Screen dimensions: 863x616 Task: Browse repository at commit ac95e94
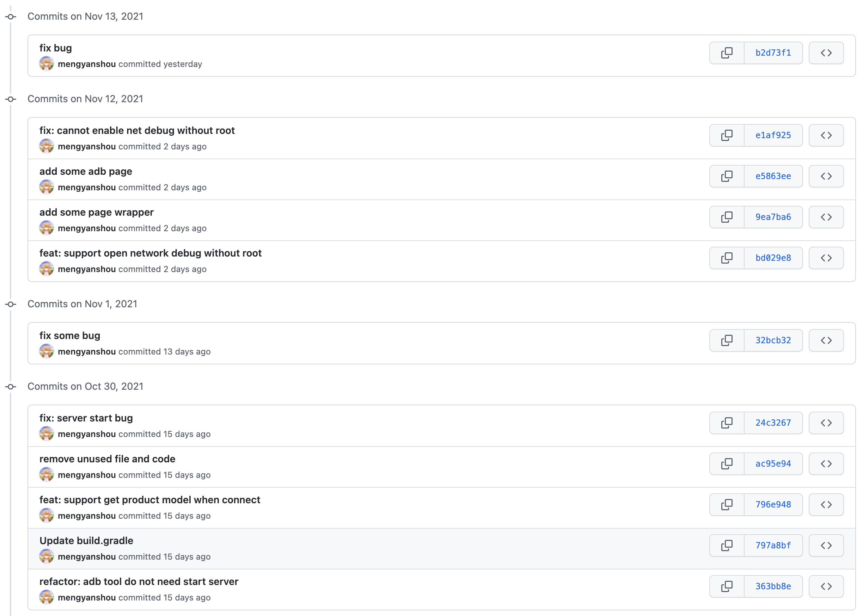tap(826, 464)
